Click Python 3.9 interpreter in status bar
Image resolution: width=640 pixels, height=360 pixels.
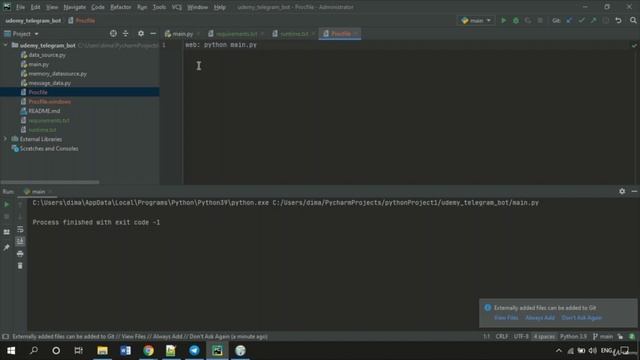[573, 336]
